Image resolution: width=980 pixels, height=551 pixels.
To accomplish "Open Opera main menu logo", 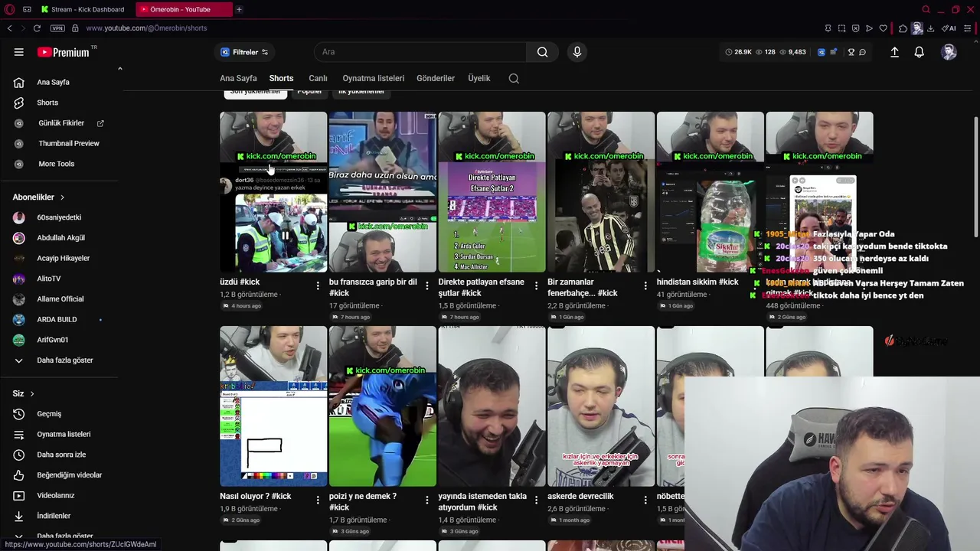I will pos(10,9).
